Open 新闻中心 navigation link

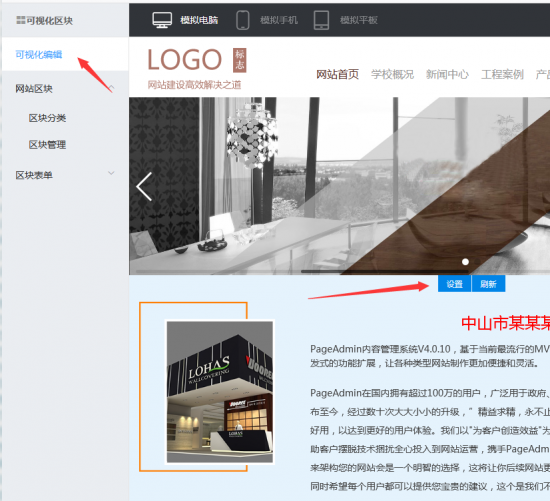(x=447, y=74)
